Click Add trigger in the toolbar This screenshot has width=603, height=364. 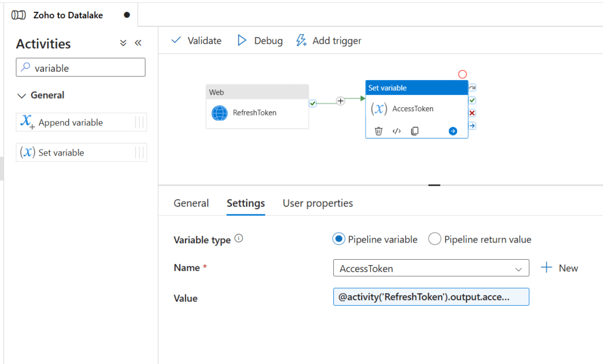click(329, 41)
